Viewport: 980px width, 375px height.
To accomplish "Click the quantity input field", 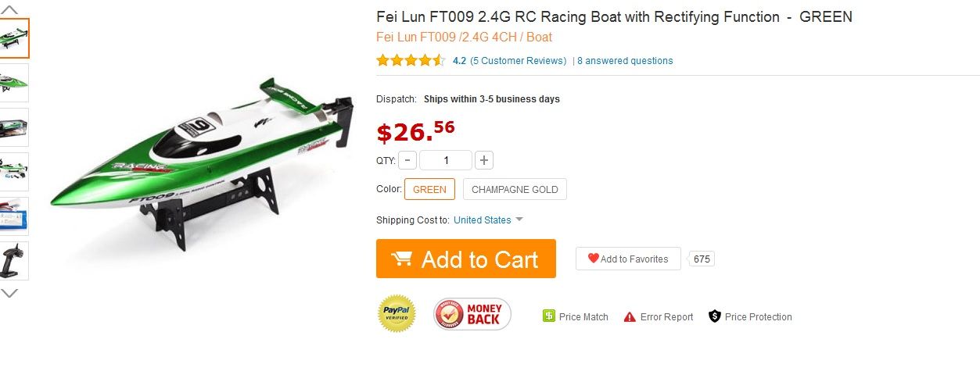I will (x=446, y=160).
